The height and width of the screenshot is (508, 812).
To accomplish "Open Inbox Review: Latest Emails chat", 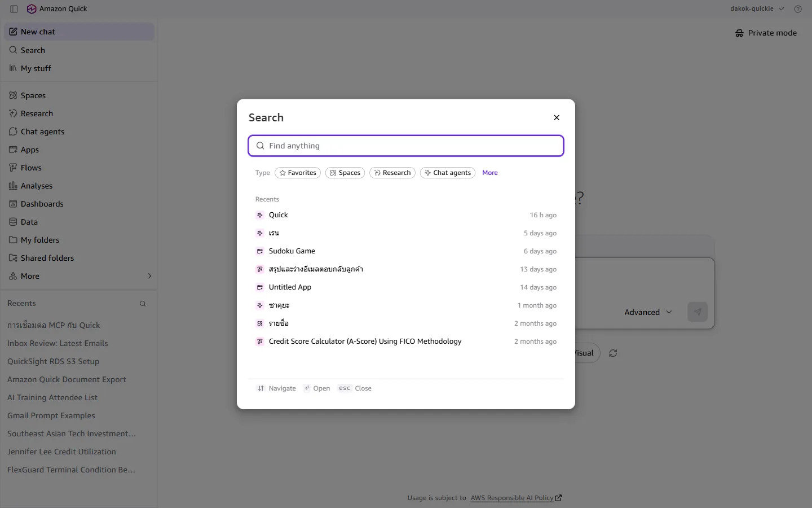I will tap(58, 343).
